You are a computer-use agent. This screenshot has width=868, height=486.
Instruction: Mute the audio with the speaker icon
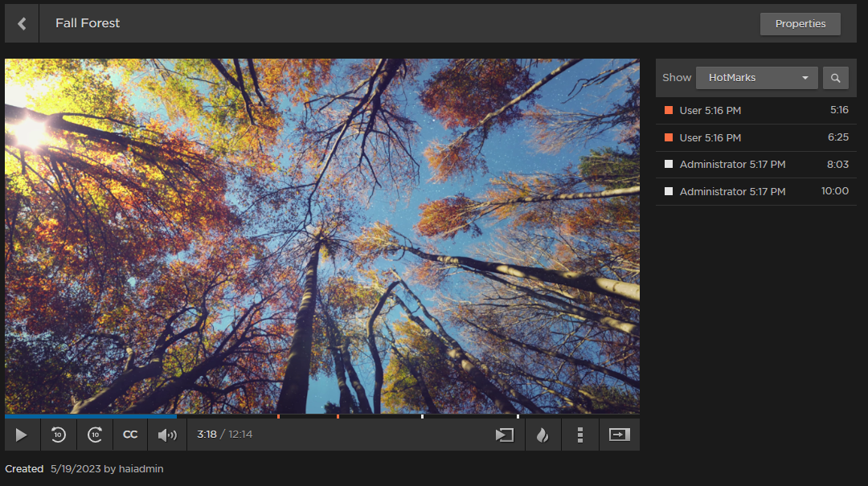click(x=167, y=435)
